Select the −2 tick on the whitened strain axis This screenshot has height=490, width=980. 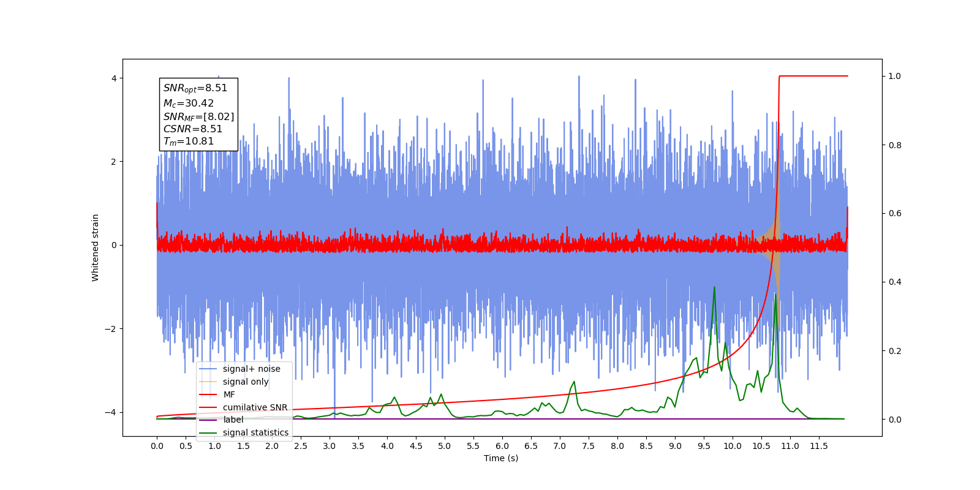pos(110,329)
